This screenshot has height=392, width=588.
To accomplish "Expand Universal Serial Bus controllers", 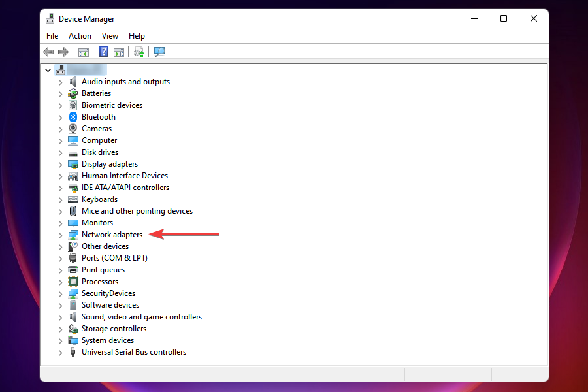I will pyautogui.click(x=59, y=351).
